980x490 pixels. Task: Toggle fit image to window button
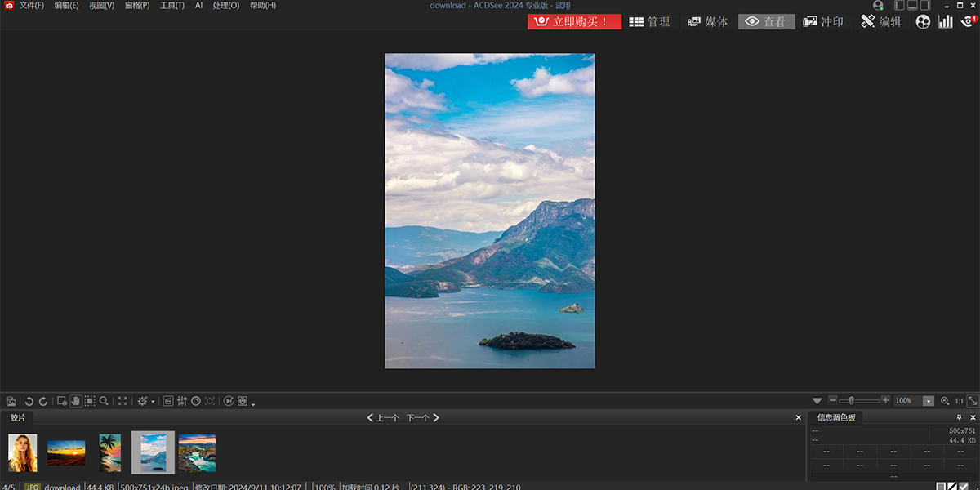(x=973, y=401)
